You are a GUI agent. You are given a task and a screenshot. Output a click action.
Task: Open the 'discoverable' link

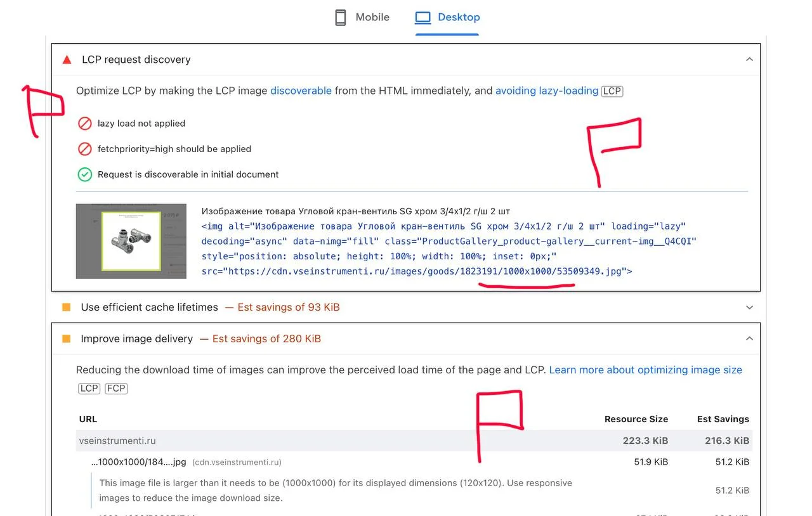click(x=301, y=91)
